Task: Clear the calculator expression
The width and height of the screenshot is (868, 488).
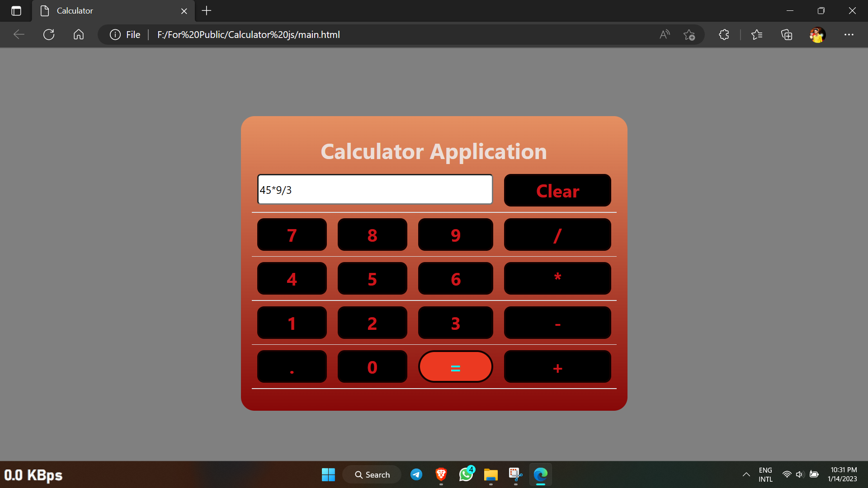Action: coord(557,190)
